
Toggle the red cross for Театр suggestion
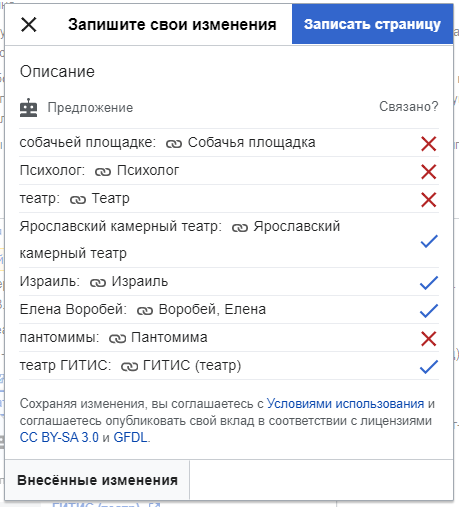429,200
